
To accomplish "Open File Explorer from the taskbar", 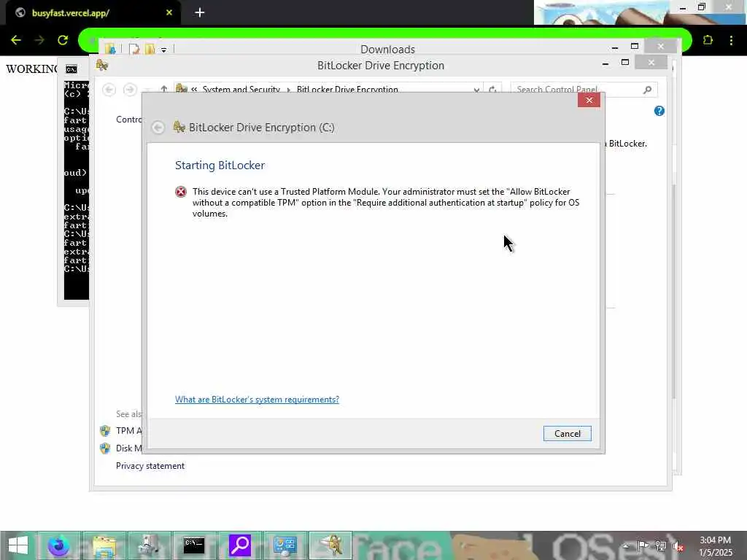I will pyautogui.click(x=104, y=545).
